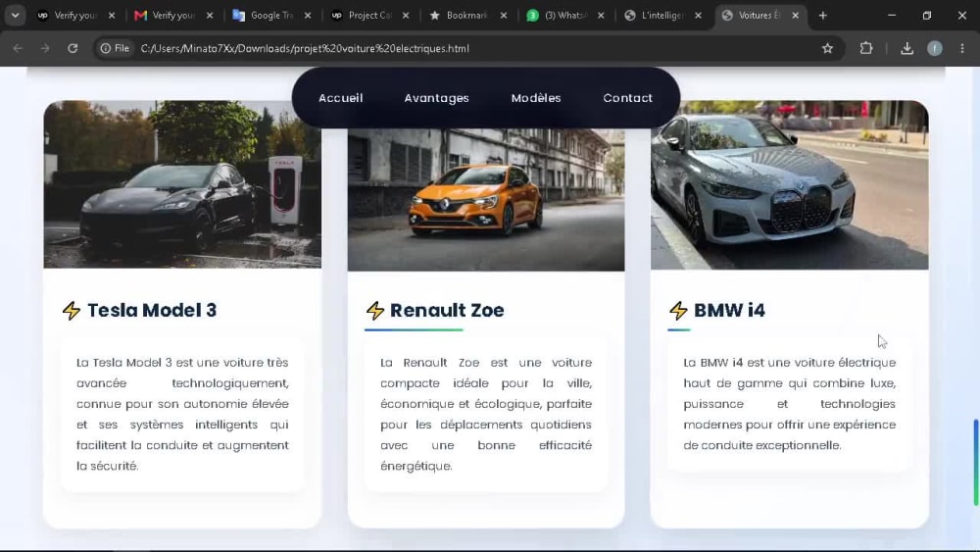Click the BMW i4 heading
The image size is (980, 552).
point(729,310)
